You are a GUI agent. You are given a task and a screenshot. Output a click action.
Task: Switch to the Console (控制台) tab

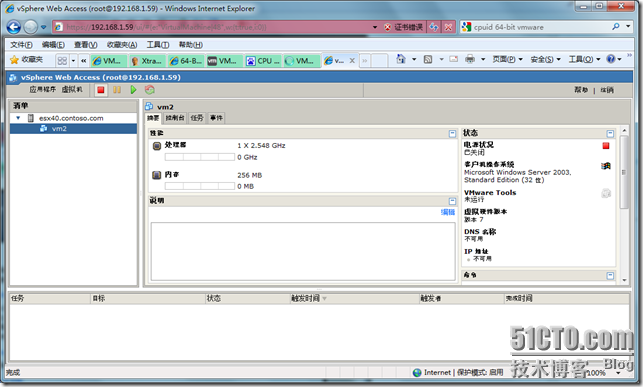175,118
